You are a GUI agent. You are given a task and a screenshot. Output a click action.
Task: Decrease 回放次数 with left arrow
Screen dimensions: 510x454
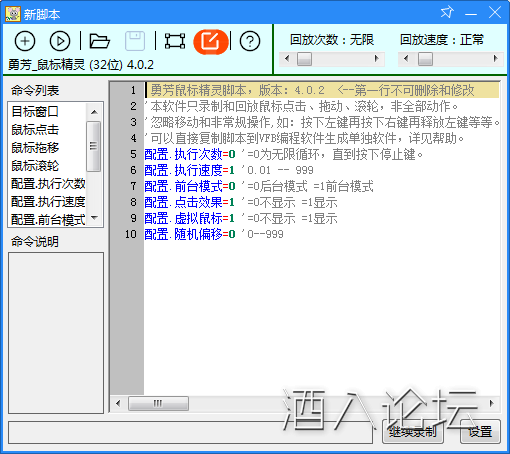[x=287, y=59]
